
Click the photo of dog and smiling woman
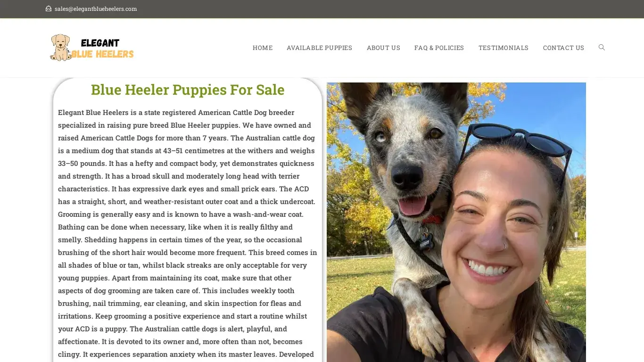456,222
